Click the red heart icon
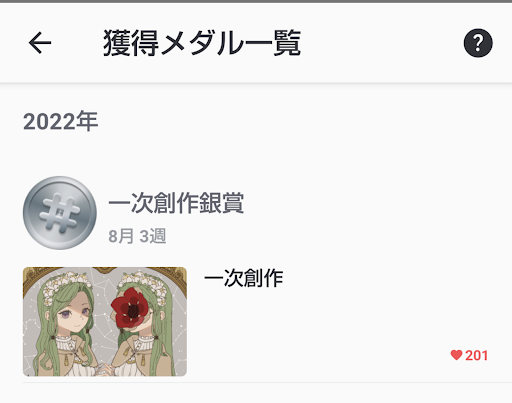This screenshot has height=403, width=512. point(456,355)
